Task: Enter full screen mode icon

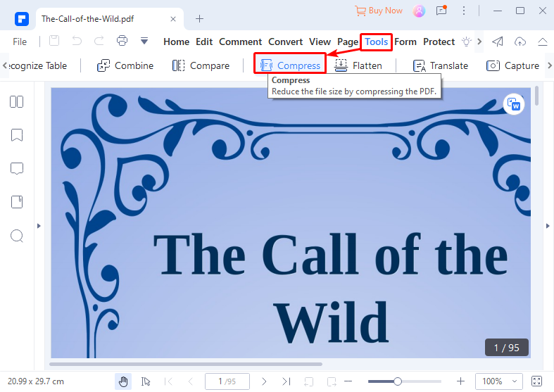Action: point(536,381)
